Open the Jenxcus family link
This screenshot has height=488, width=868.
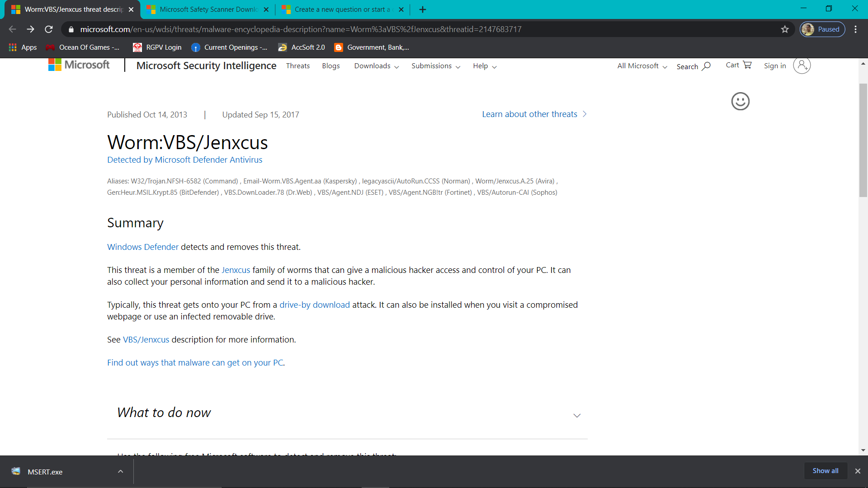point(236,270)
